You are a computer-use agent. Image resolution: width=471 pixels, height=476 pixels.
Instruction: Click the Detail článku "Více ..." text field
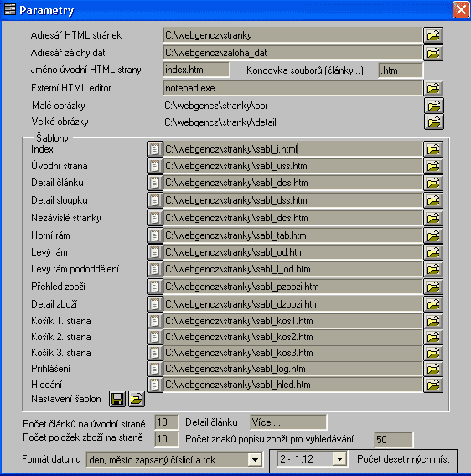pyautogui.click(x=288, y=422)
